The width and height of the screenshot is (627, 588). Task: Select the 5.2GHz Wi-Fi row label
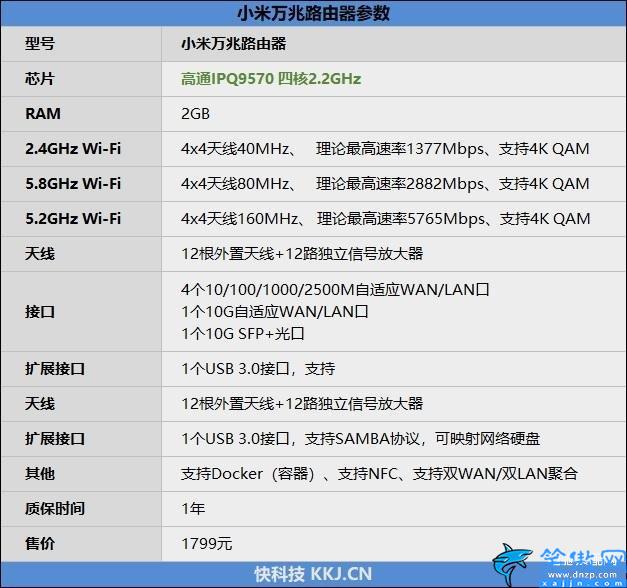click(x=73, y=218)
